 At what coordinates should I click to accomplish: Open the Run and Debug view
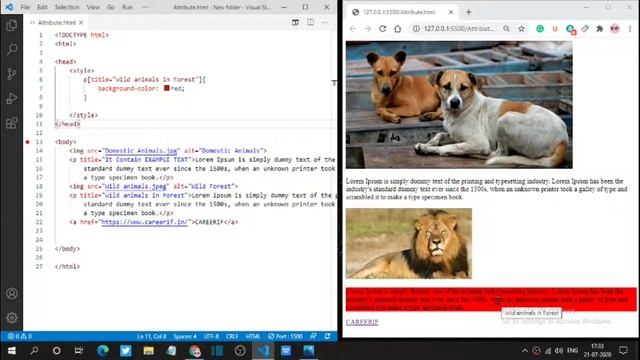click(x=11, y=98)
